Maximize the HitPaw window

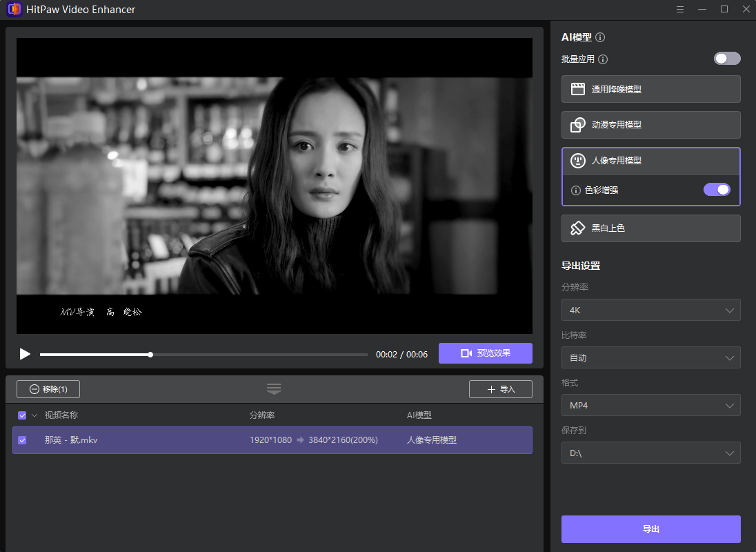[724, 9]
